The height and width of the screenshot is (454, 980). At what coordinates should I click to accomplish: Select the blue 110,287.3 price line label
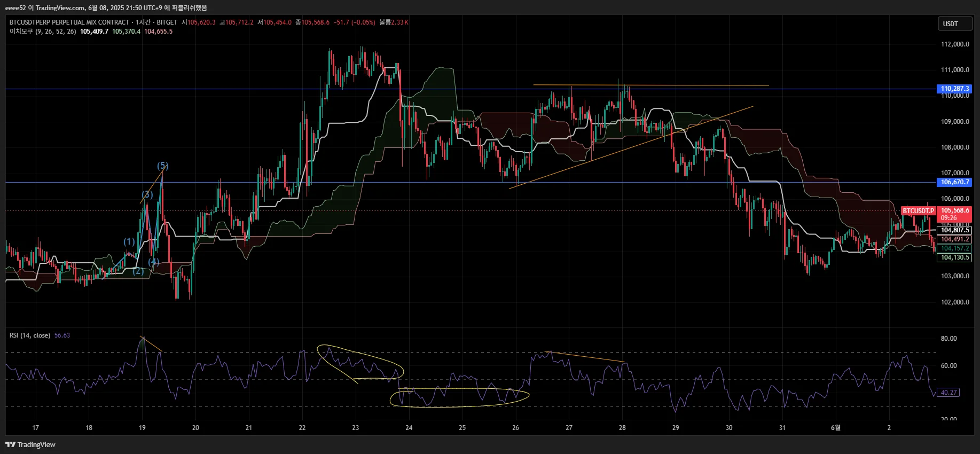point(954,89)
